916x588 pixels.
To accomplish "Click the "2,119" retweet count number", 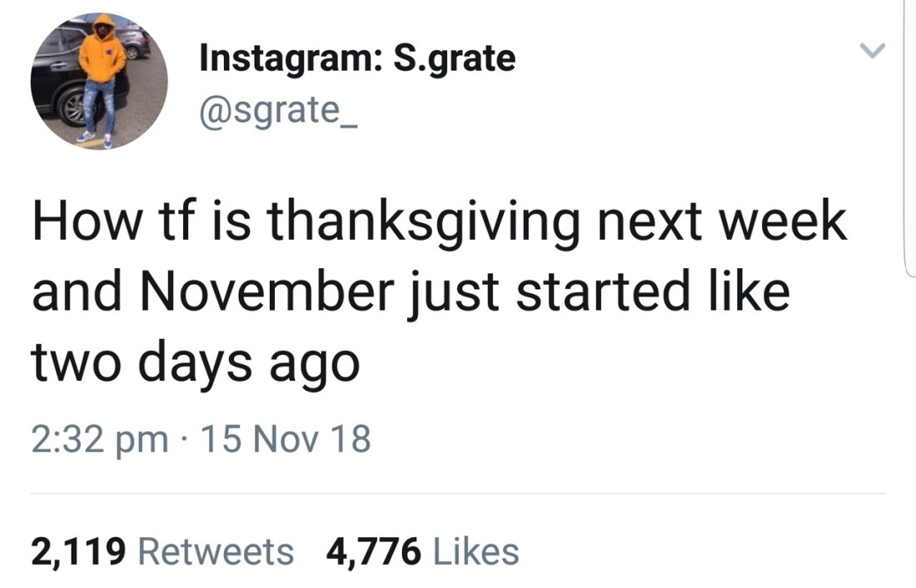I will coord(78,551).
